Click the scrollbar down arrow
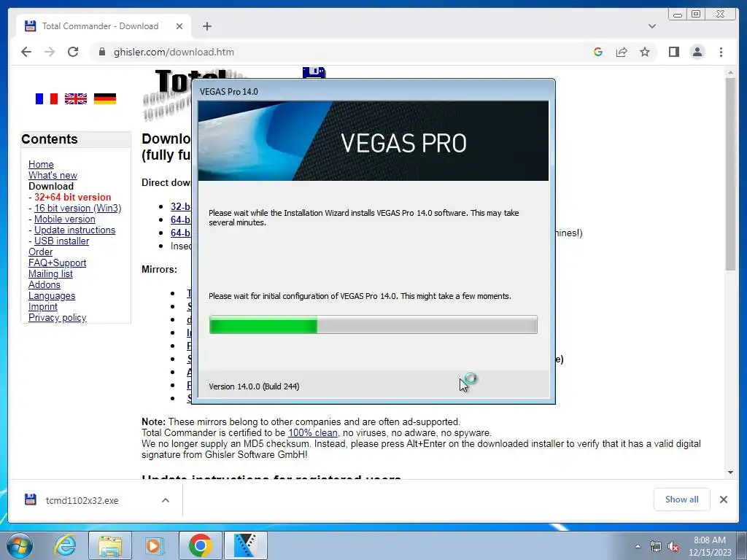Viewport: 747px width, 560px height. pyautogui.click(x=730, y=472)
